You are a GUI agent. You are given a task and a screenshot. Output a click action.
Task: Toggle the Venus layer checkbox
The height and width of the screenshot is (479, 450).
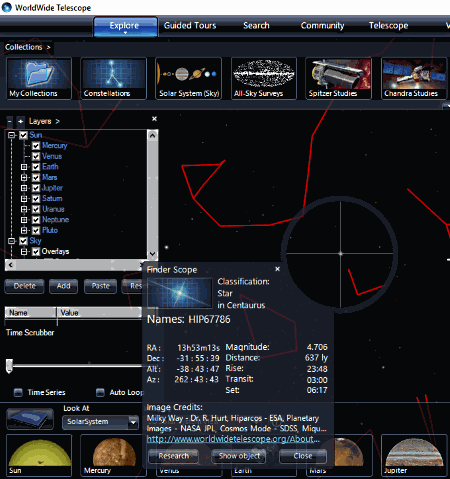(x=36, y=156)
